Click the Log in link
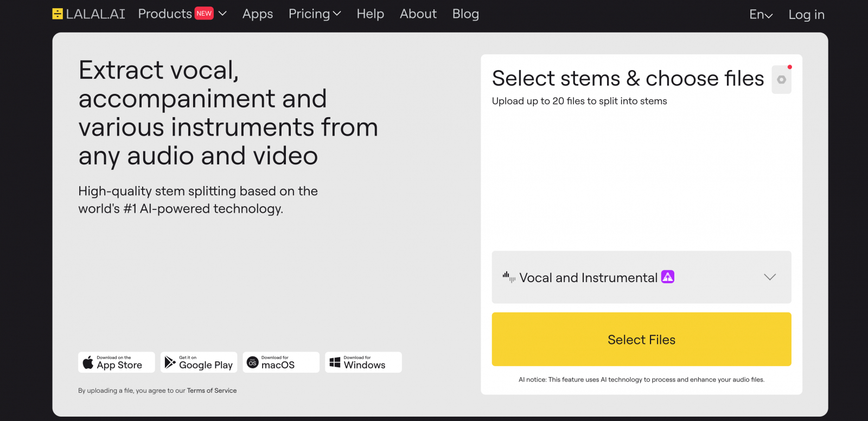This screenshot has height=421, width=868. (x=806, y=15)
